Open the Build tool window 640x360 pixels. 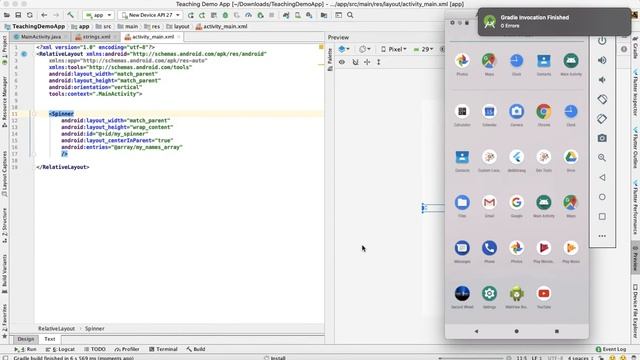[196, 349]
